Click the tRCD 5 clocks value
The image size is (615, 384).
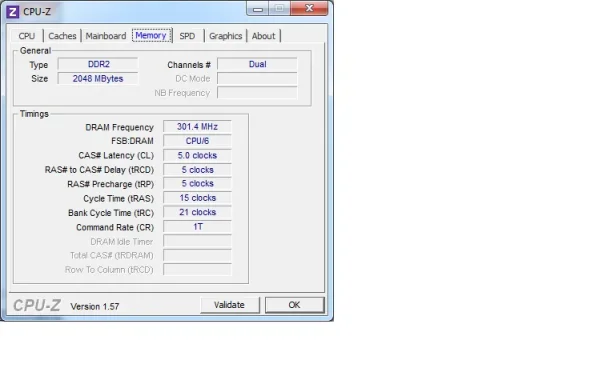click(x=197, y=170)
